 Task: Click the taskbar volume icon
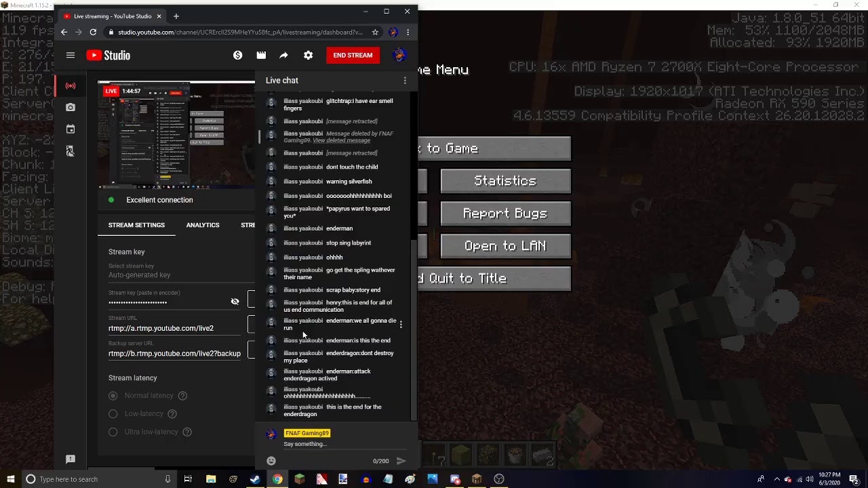click(810, 479)
